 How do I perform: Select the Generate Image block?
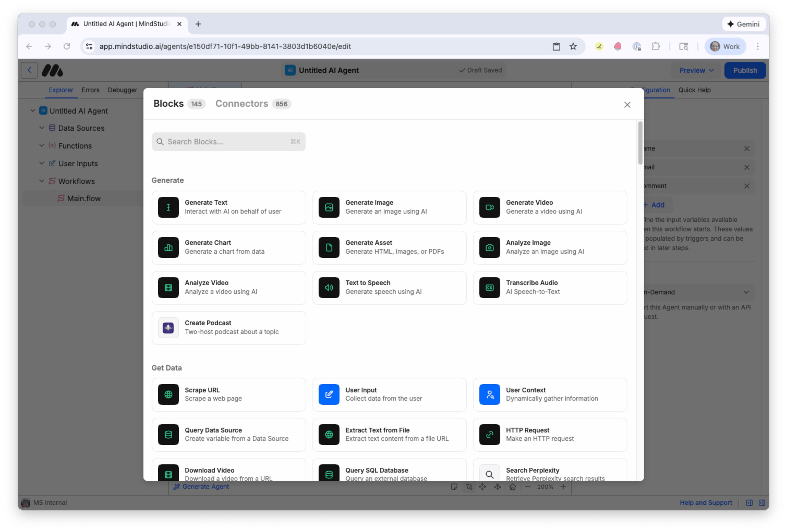click(x=389, y=207)
